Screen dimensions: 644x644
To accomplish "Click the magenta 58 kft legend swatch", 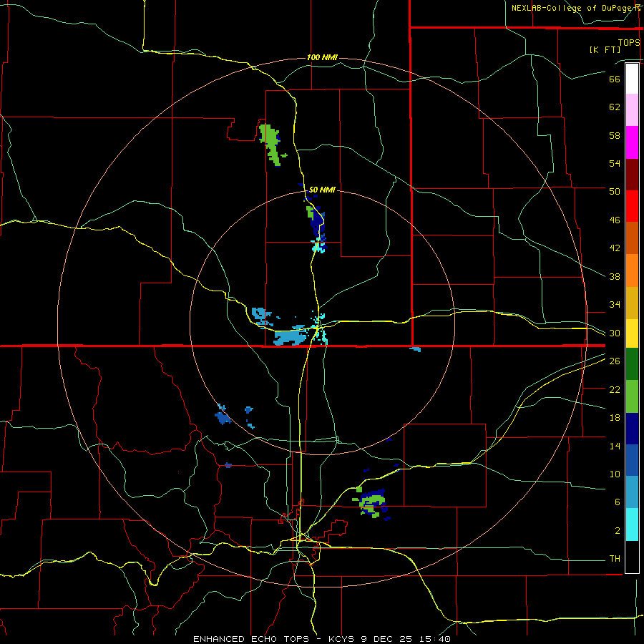I will coord(632,142).
